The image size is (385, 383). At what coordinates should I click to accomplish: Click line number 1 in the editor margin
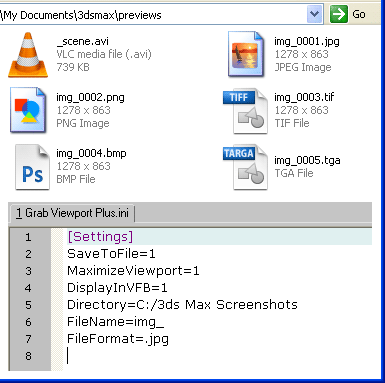point(28,237)
